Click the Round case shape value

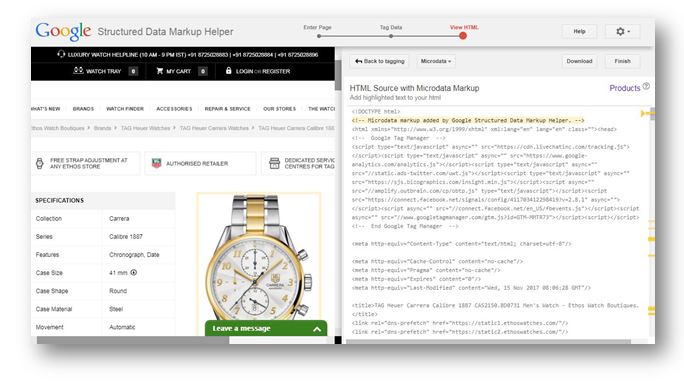(118, 291)
